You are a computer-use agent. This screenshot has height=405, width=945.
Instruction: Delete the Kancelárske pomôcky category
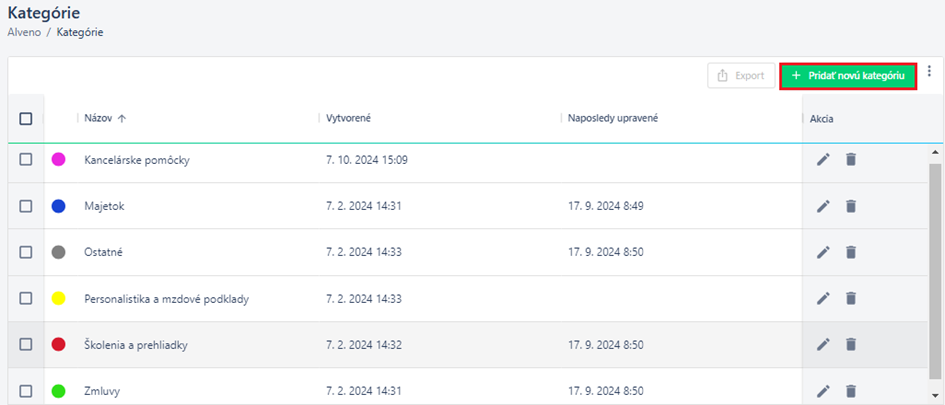pyautogui.click(x=850, y=160)
